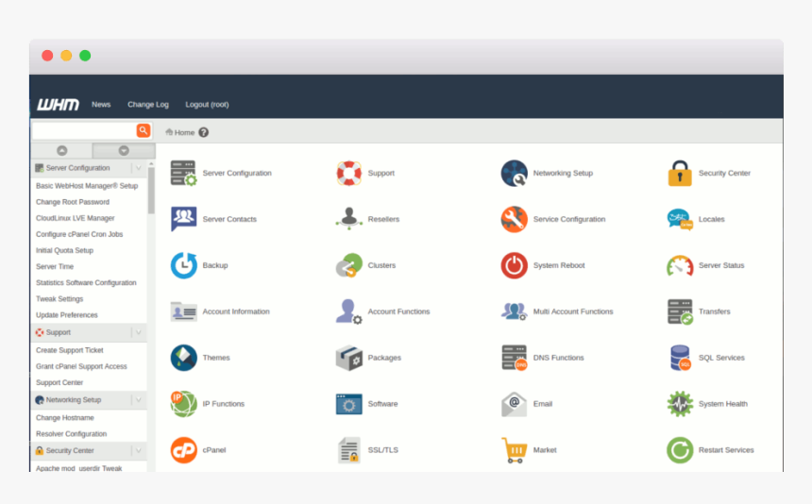
Task: Open Initial Quota Setup link
Action: coord(65,250)
